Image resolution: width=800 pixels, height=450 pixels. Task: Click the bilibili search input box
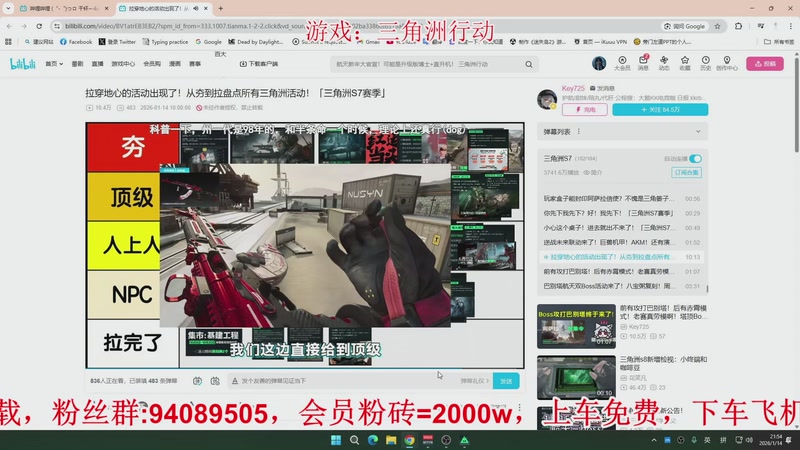428,64
